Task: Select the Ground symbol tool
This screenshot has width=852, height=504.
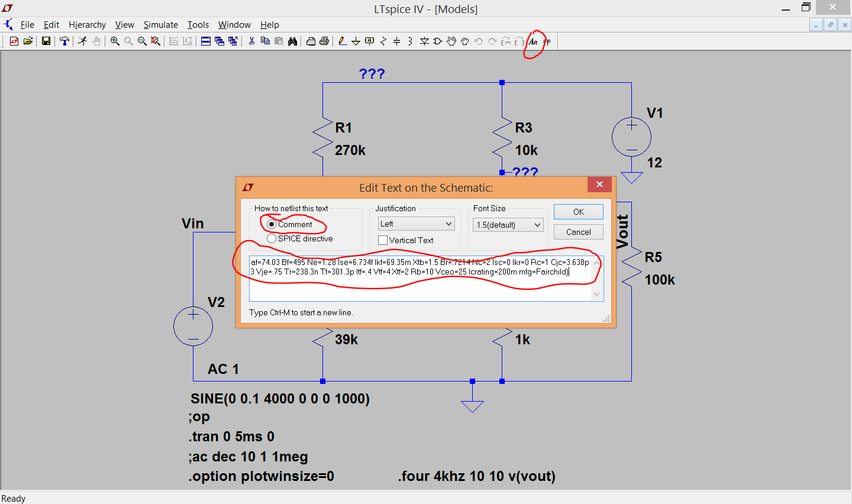Action: pos(356,41)
